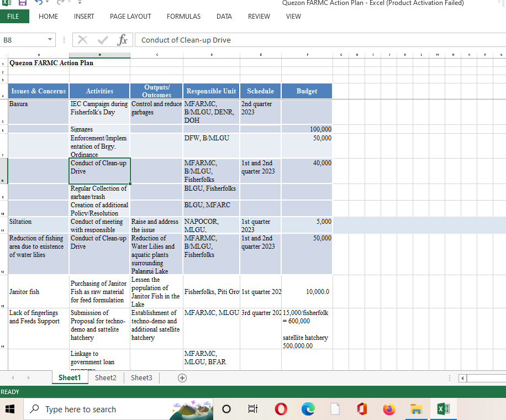Click the formula bar text field
This screenshot has height=420, width=506.
[320, 40]
